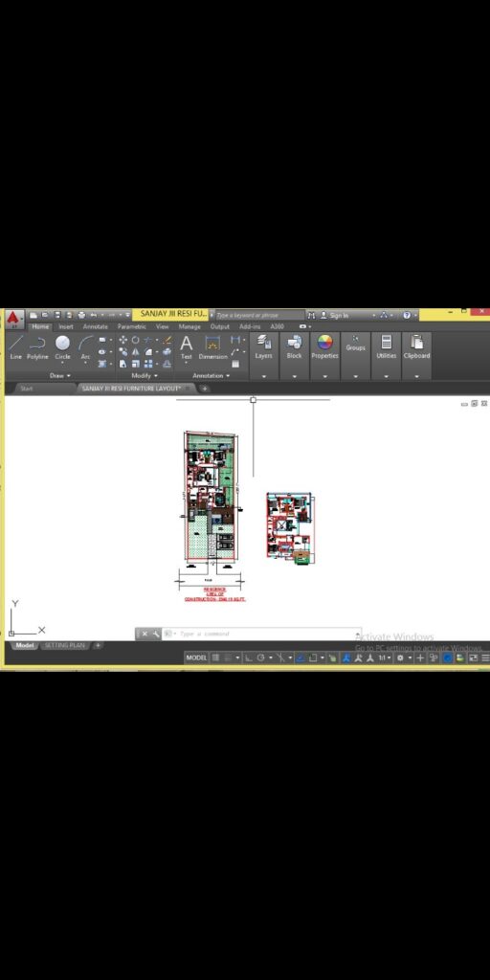The height and width of the screenshot is (980, 490).
Task: Select the Mirror tool in Modify panel
Action: (135, 352)
